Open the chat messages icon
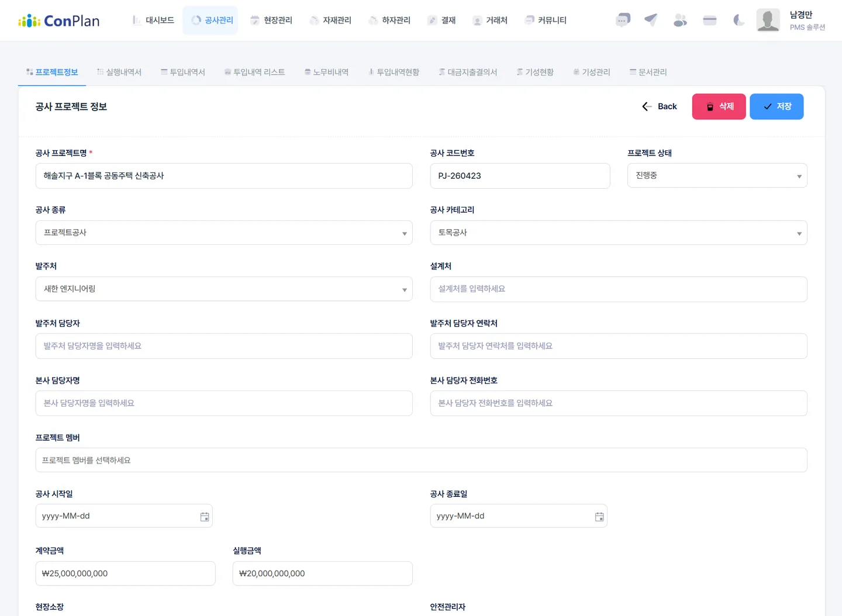The image size is (842, 616). (623, 20)
